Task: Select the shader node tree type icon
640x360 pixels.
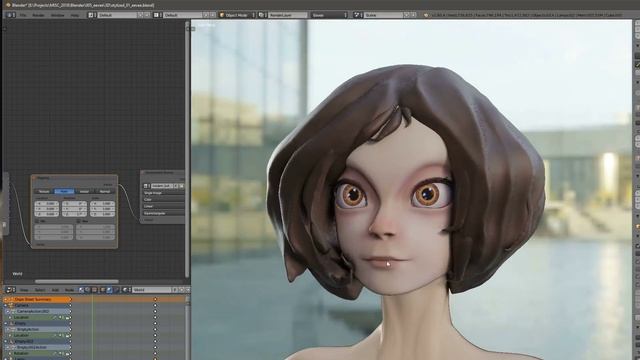Action: tap(81, 290)
